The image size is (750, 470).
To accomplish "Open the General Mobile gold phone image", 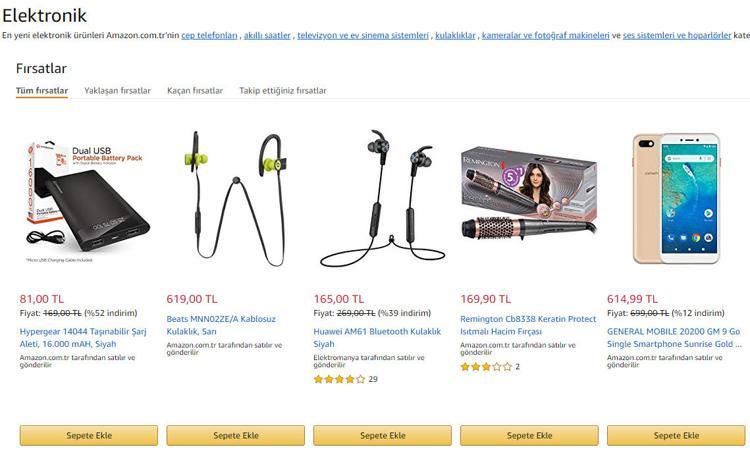I will tap(676, 198).
